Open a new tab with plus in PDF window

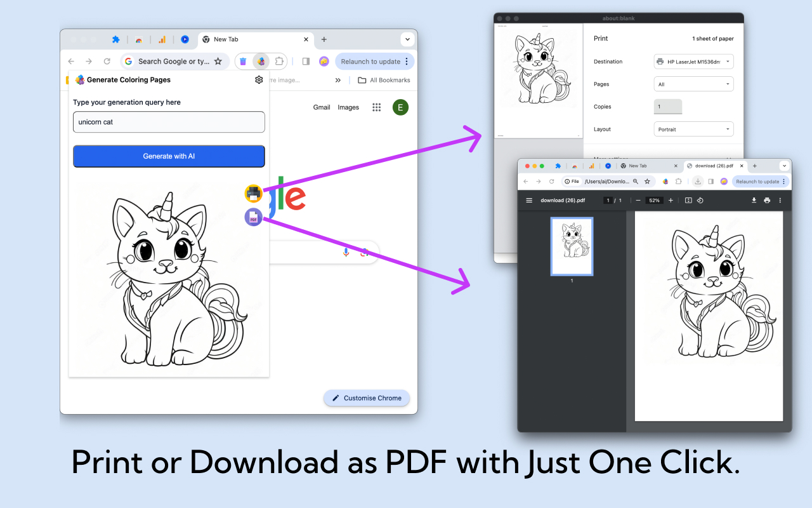(x=754, y=166)
